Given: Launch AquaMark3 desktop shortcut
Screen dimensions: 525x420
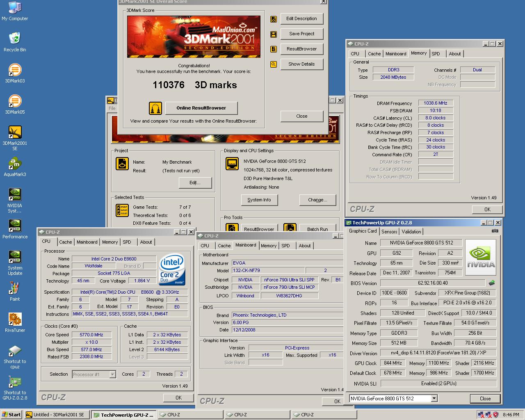Looking at the screenshot, I should pos(15,167).
